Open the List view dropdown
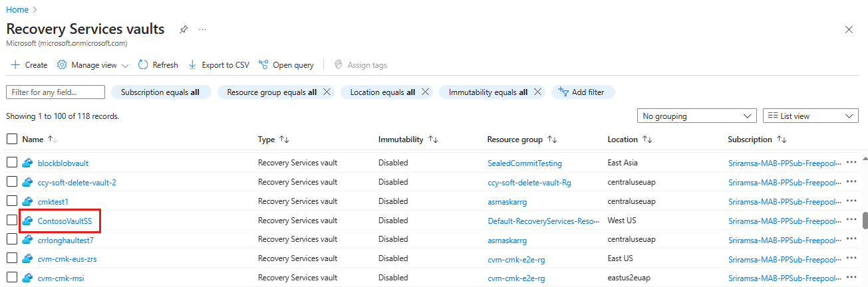 (810, 116)
